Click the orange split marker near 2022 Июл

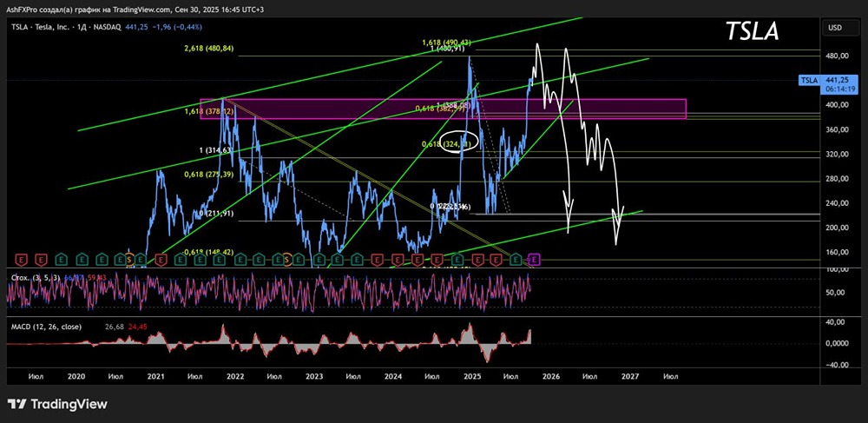(286, 259)
